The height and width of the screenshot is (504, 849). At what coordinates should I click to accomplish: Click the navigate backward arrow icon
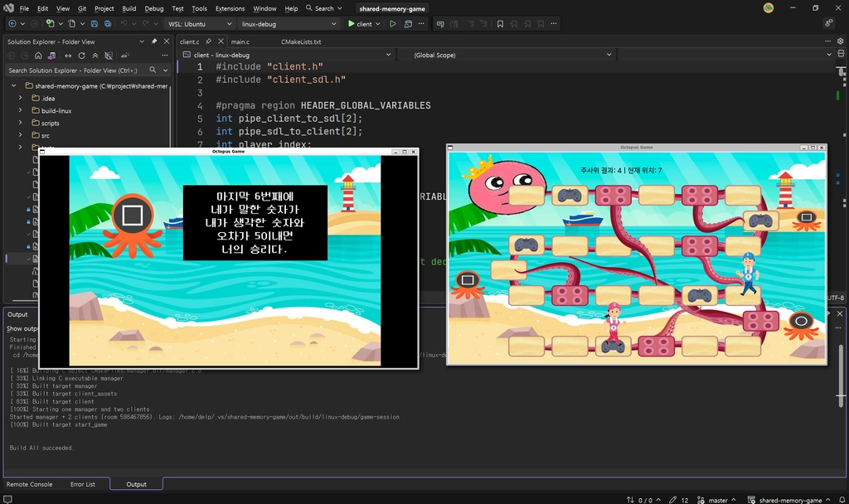(12, 24)
